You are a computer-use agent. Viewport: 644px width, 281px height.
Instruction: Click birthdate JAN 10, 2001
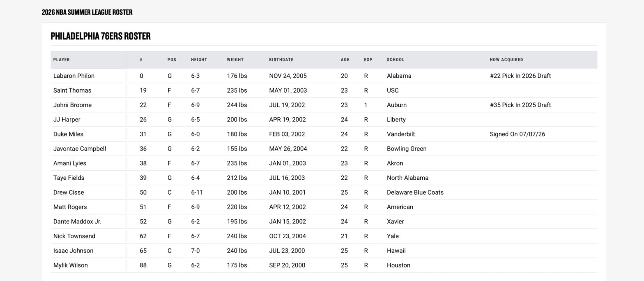coord(287,193)
